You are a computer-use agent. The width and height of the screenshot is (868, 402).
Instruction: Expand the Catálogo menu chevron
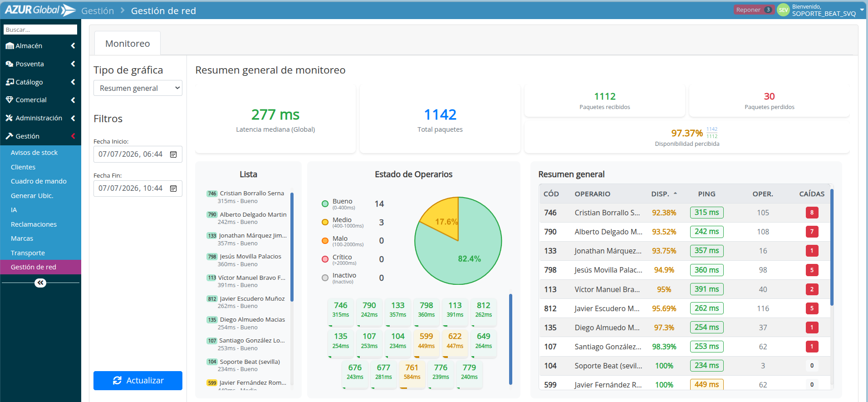click(73, 82)
